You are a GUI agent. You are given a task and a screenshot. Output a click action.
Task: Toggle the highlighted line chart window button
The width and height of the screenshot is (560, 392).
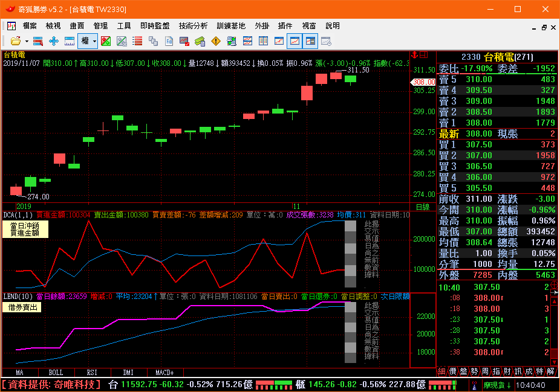(295, 41)
